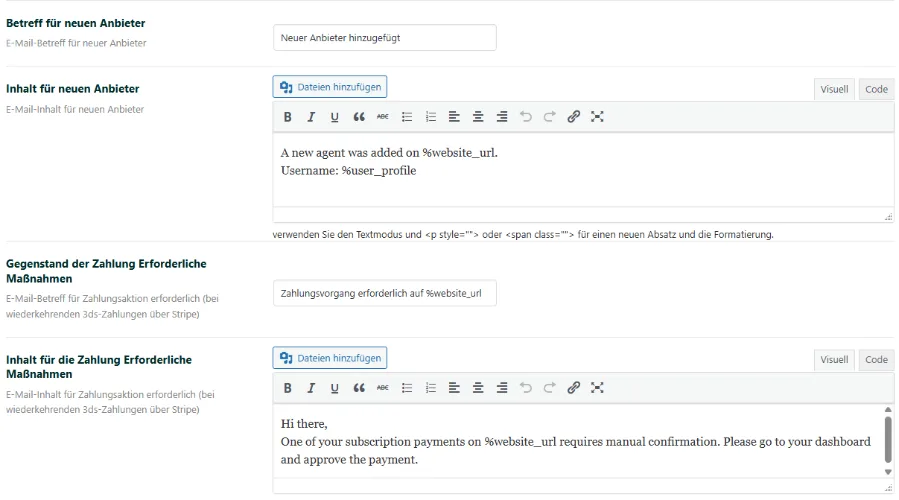Click Dateien hinzufügen above payment action content editor

[x=330, y=358]
